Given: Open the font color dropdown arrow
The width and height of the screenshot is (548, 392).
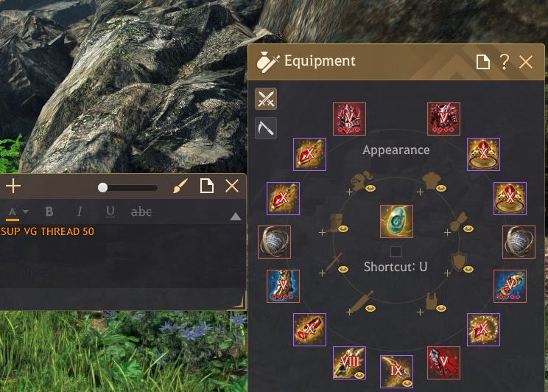Looking at the screenshot, I should coord(26,211).
